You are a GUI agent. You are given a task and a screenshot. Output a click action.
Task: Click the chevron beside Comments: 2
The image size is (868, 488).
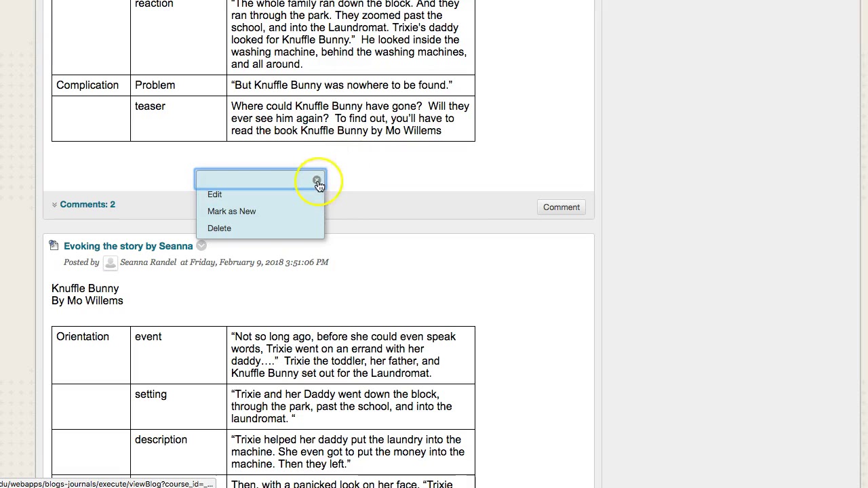coord(54,205)
